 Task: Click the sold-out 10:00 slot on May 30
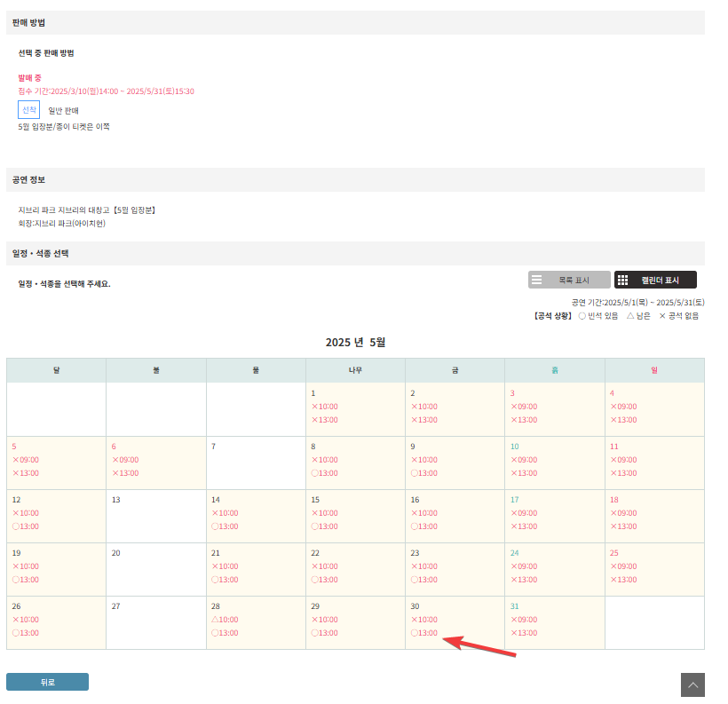click(x=424, y=619)
